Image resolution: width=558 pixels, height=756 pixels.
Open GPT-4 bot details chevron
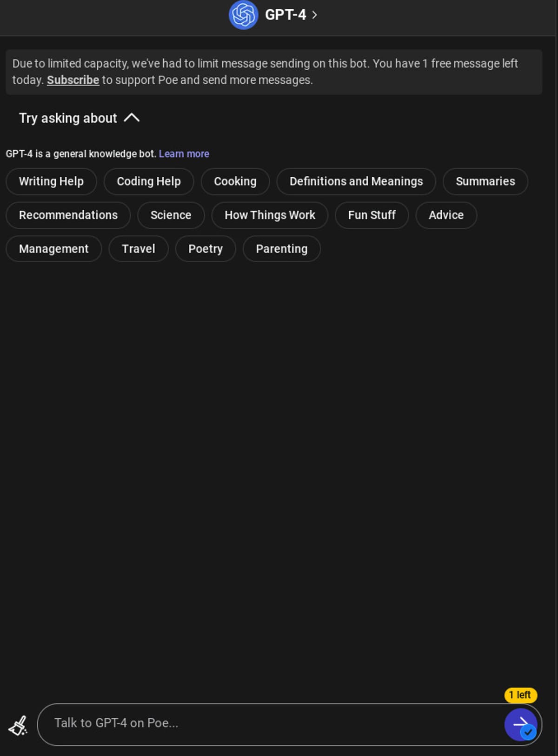(x=315, y=15)
